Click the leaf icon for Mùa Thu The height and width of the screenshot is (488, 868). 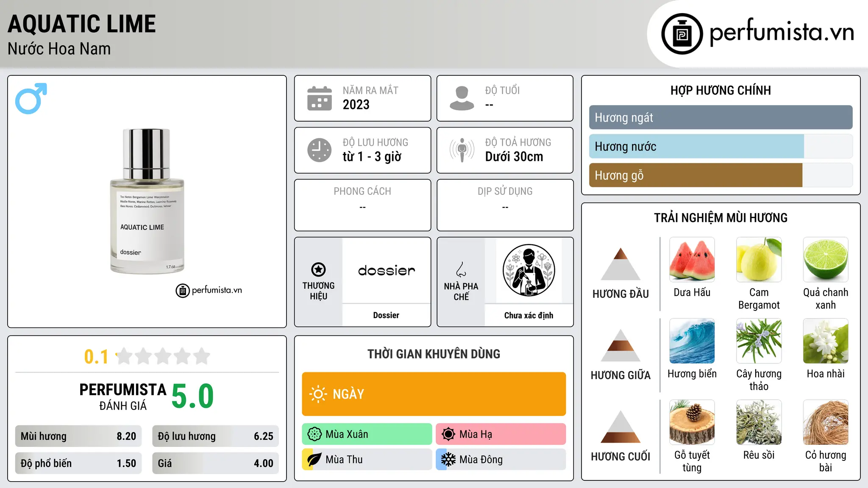click(314, 460)
